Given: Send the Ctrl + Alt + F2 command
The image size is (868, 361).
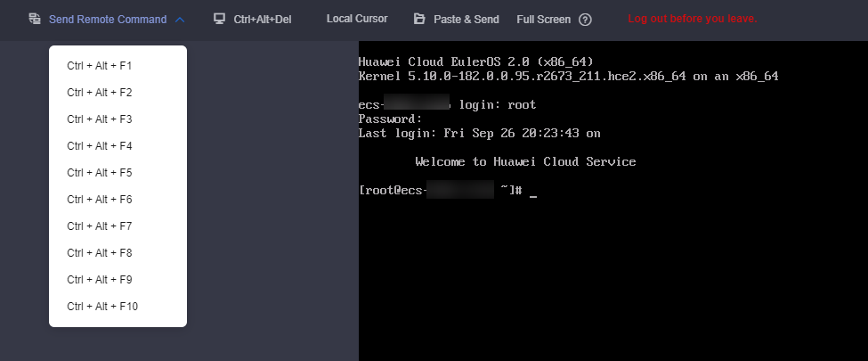Looking at the screenshot, I should (99, 93).
